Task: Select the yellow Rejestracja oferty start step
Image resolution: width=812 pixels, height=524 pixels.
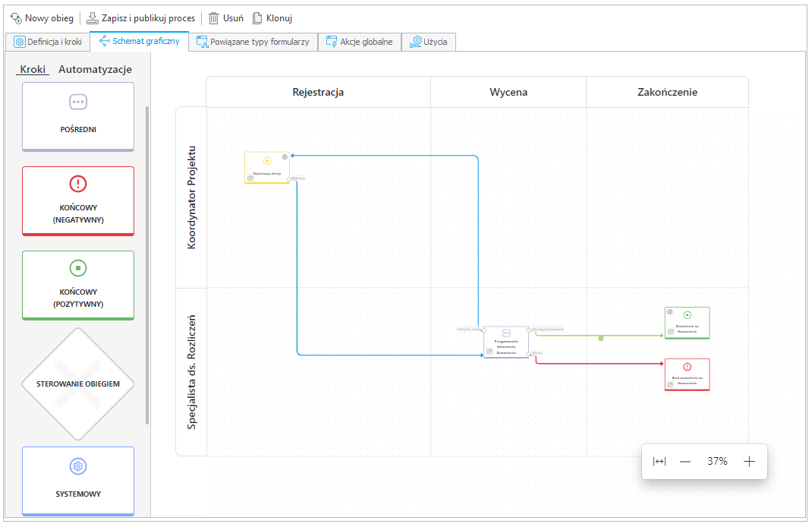Action: [266, 167]
